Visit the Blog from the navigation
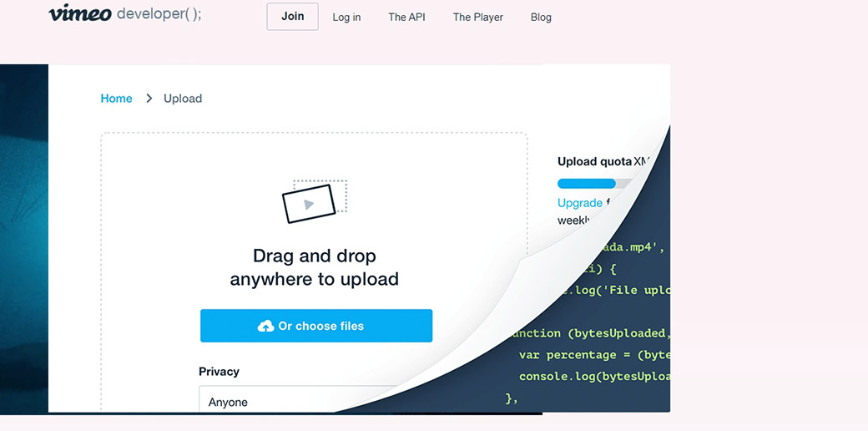The height and width of the screenshot is (431, 868). click(x=541, y=17)
